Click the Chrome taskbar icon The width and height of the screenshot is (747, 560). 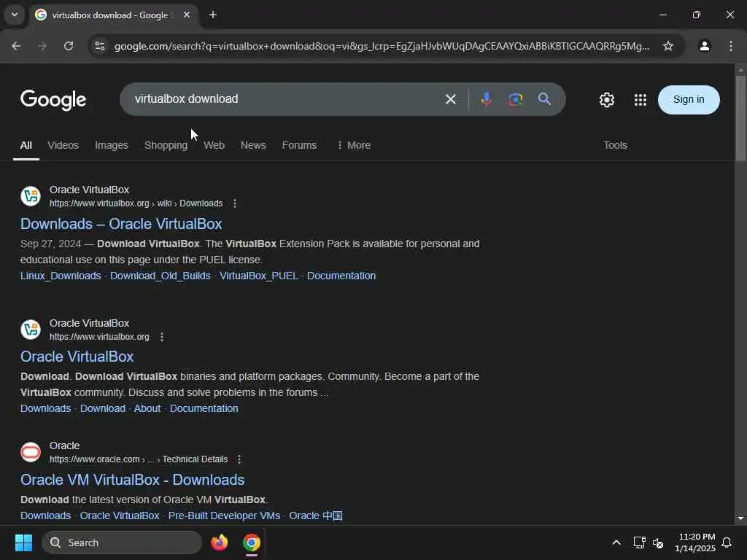252,542
